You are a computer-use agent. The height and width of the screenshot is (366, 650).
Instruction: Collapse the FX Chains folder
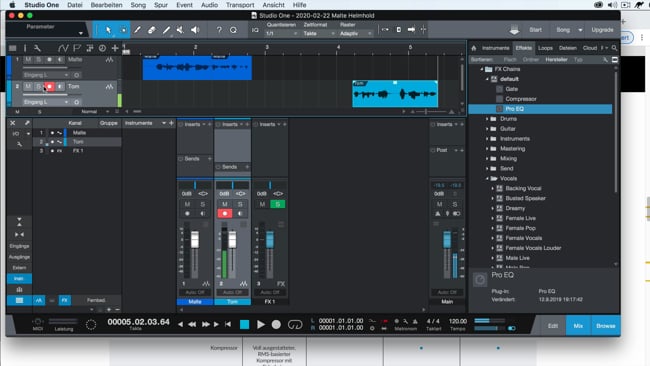482,69
